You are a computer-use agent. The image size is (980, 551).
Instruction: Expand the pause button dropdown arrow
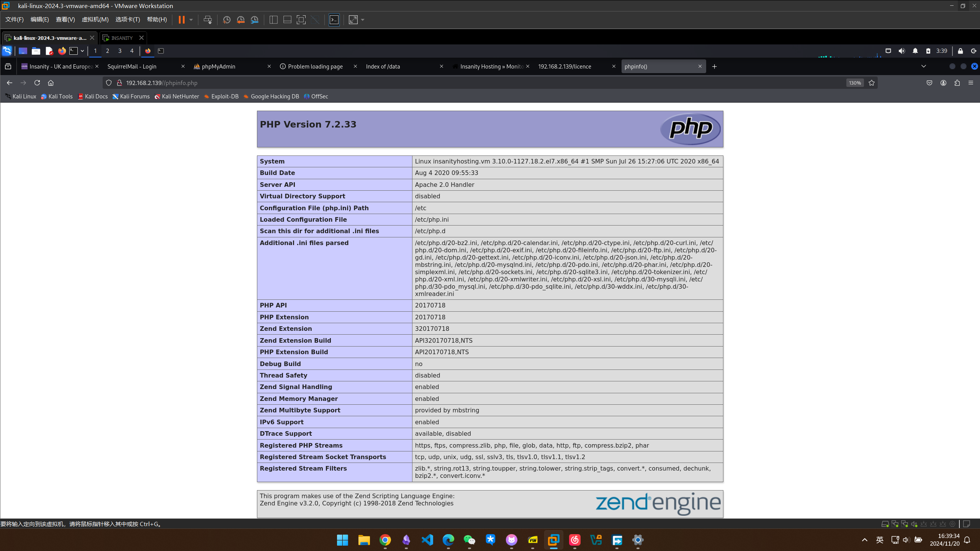coord(191,20)
